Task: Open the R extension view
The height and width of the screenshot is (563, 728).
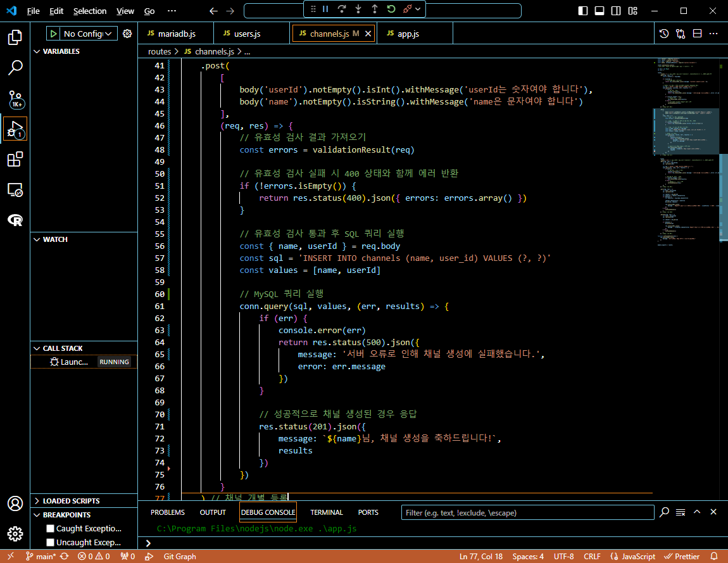Action: coord(15,220)
